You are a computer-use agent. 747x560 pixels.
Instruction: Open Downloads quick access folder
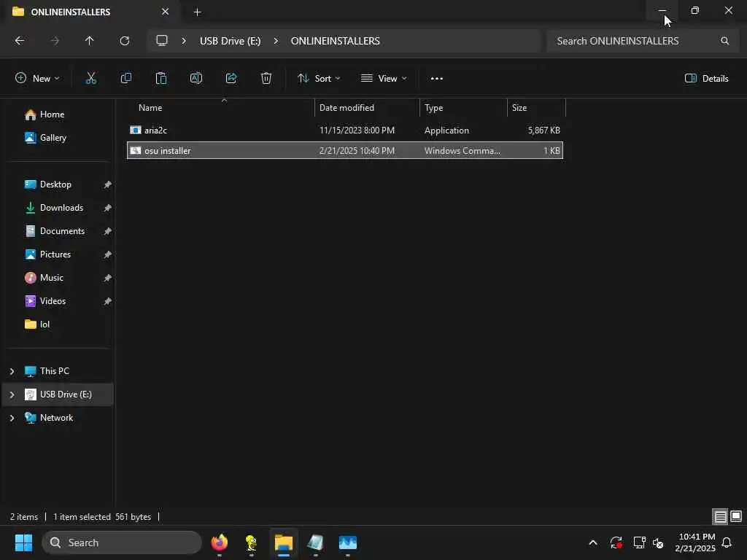point(54,208)
